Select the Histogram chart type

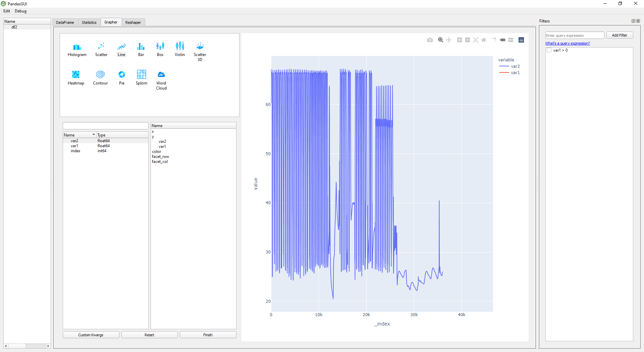(x=77, y=50)
